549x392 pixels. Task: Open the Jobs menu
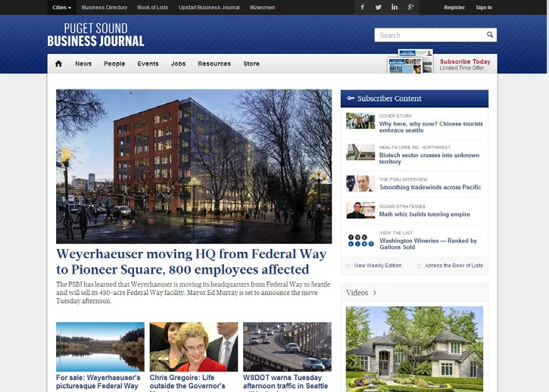(x=178, y=64)
